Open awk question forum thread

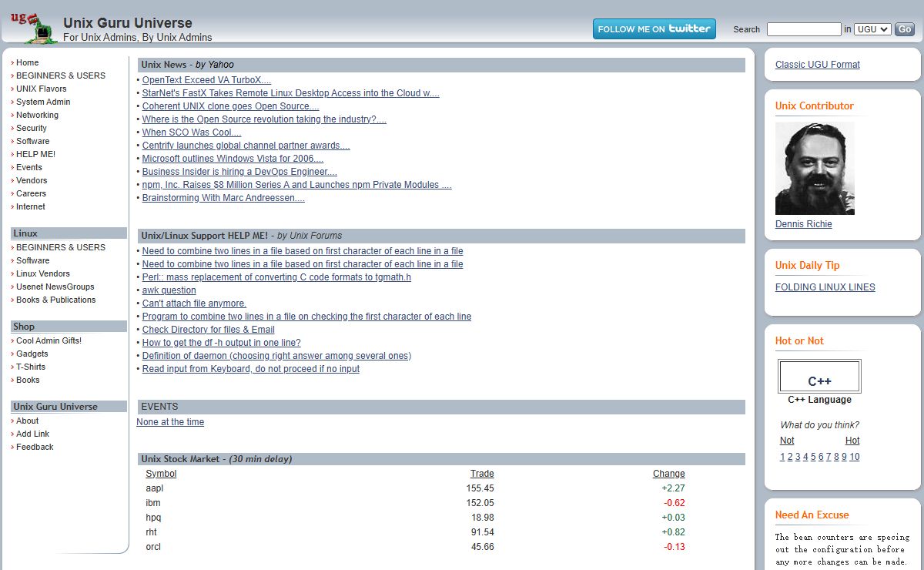(x=169, y=290)
